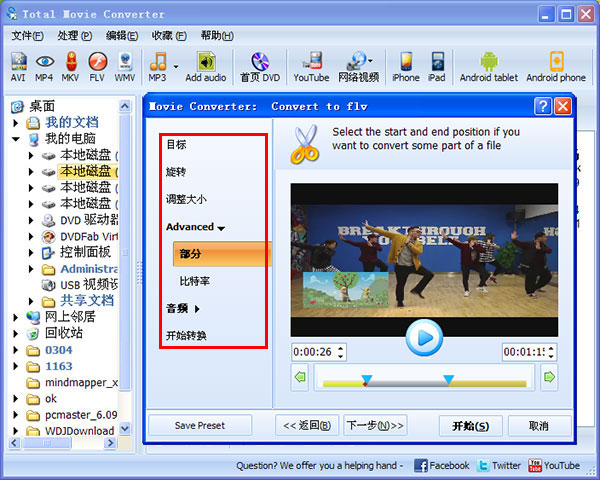600x480 pixels.
Task: Open the 文件(F) menu
Action: 28,36
